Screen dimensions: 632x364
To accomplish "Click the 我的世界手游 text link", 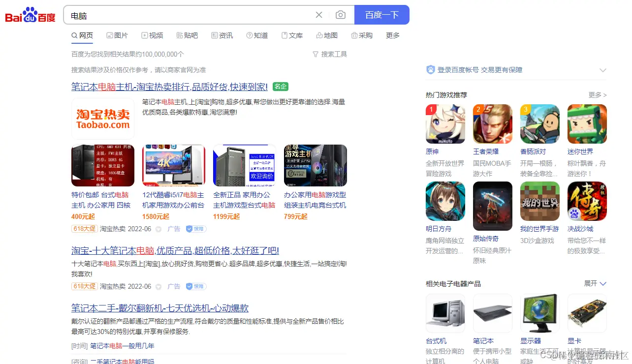I will click(539, 229).
